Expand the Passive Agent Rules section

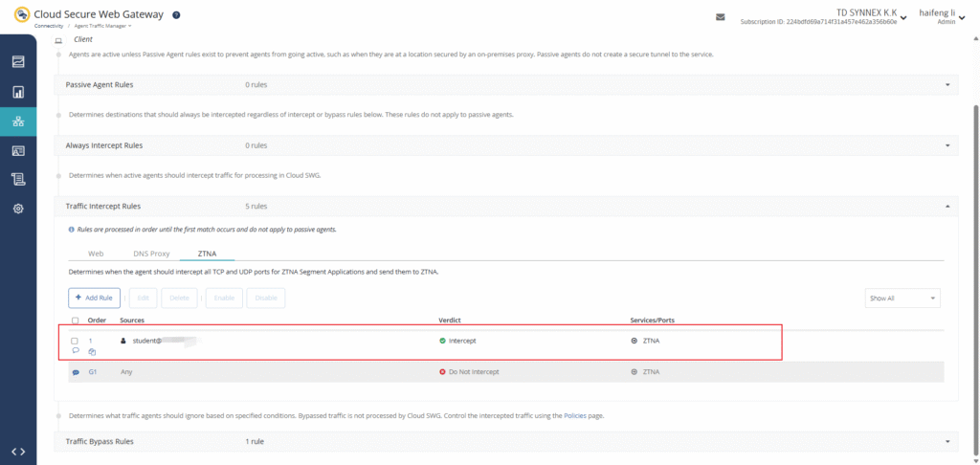(947, 85)
